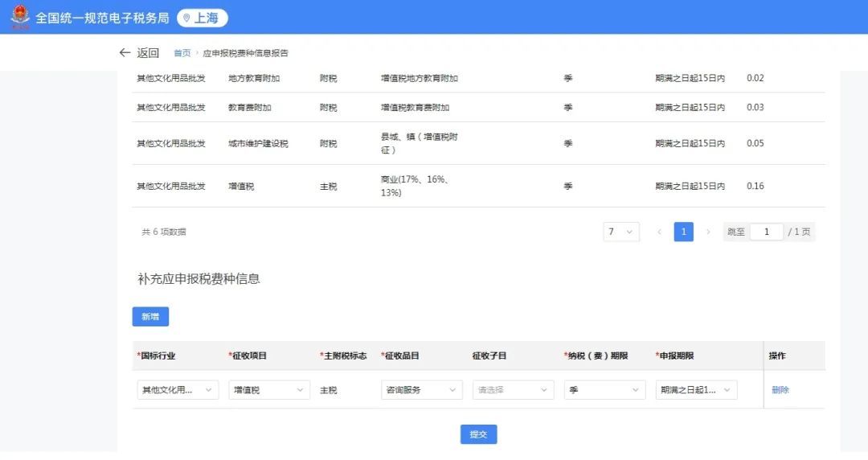Go to the next page arrow
The image size is (868, 460).
[708, 232]
